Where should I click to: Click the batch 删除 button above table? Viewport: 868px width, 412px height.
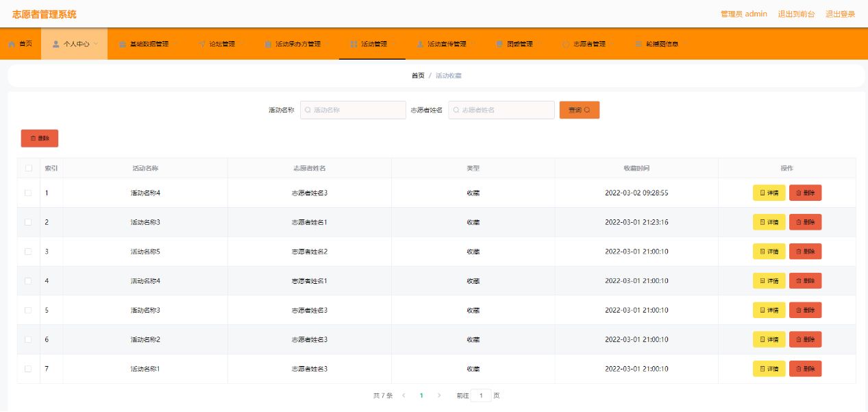[x=40, y=138]
